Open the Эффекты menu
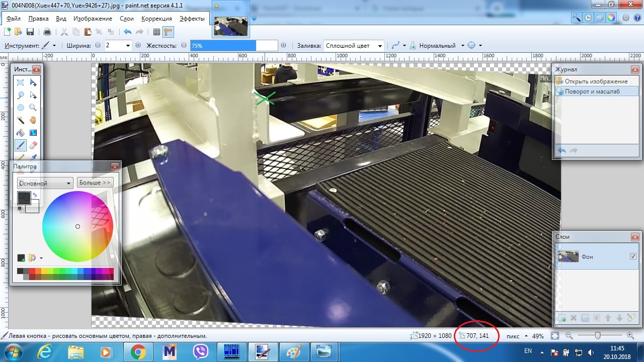 pos(192,19)
